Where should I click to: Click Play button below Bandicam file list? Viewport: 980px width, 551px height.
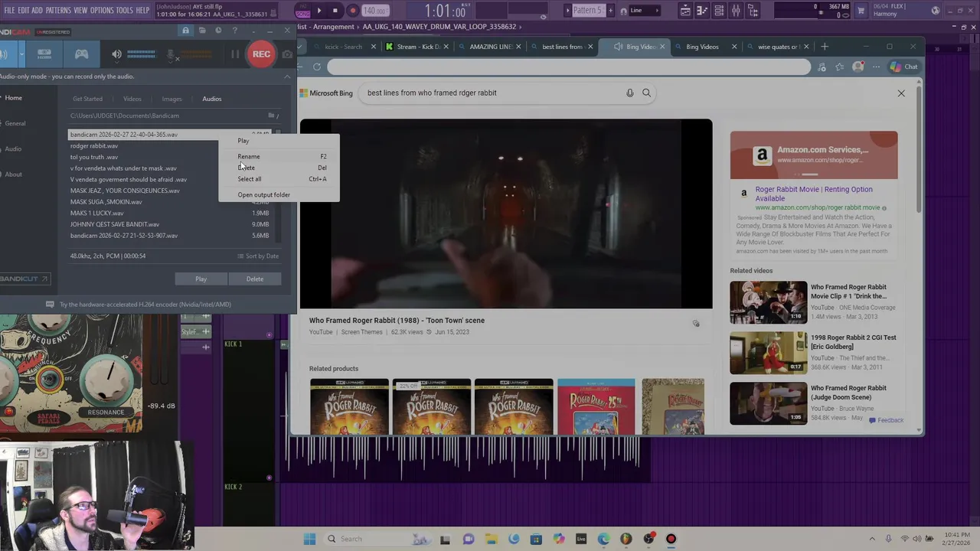tap(201, 279)
